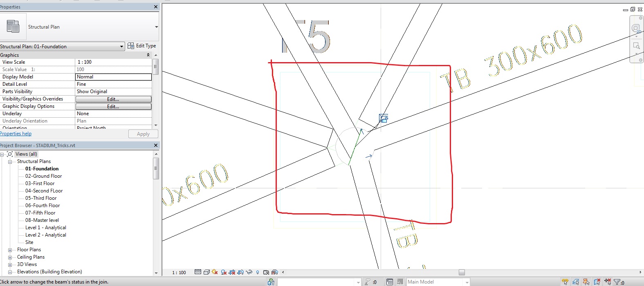Click Edit button for Graphic Display Options
The image size is (644, 286).
[x=113, y=106]
